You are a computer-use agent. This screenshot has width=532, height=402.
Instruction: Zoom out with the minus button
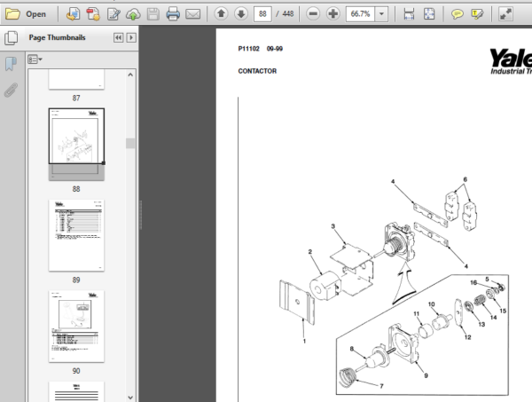pos(313,14)
